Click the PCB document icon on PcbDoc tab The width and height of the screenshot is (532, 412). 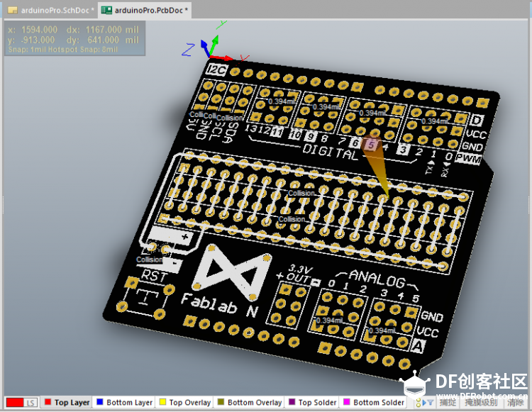(106, 10)
